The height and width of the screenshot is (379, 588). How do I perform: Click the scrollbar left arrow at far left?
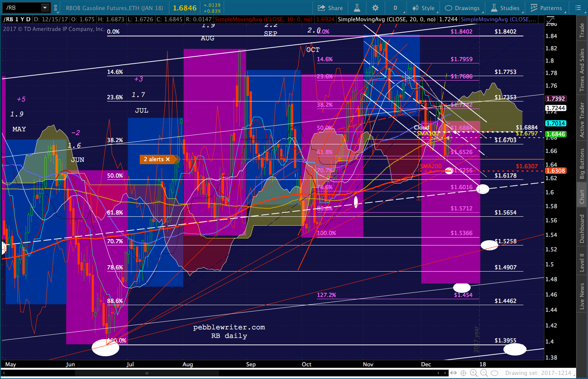click(x=3, y=373)
